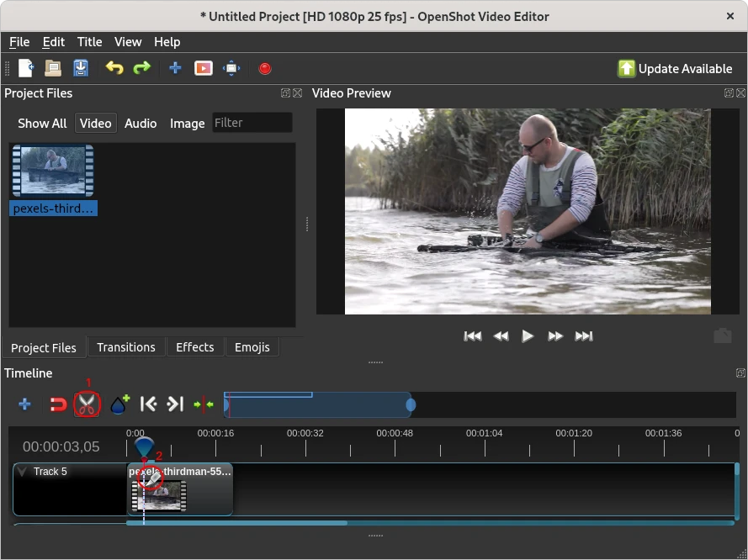Screen dimensions: 748x560
Task: Open the File menu
Action: tap(19, 42)
